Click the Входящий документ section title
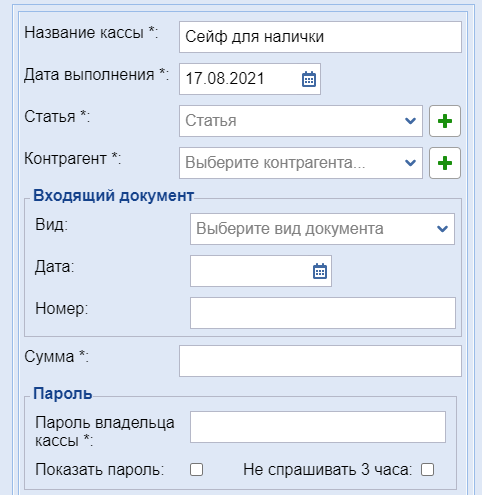Viewport: 482px width, 495px height. click(x=113, y=196)
